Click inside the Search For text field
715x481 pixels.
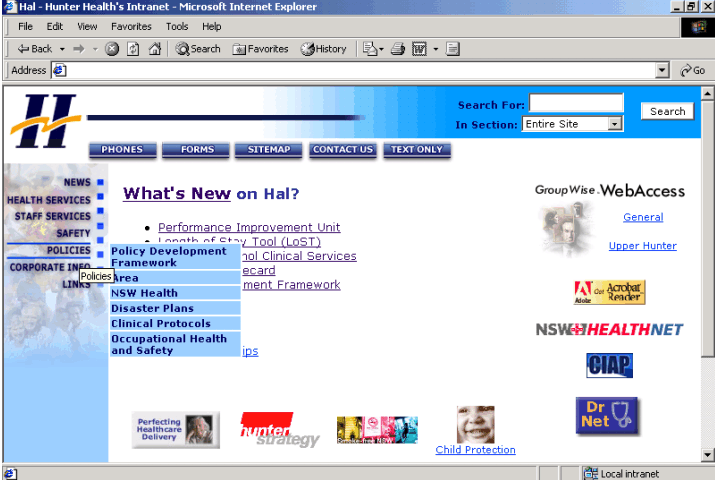point(576,102)
